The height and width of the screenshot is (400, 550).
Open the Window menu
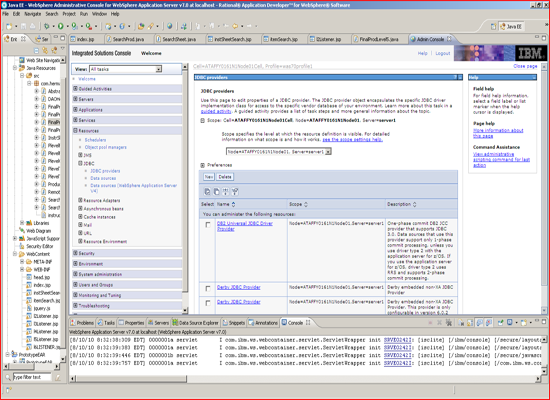(x=99, y=14)
